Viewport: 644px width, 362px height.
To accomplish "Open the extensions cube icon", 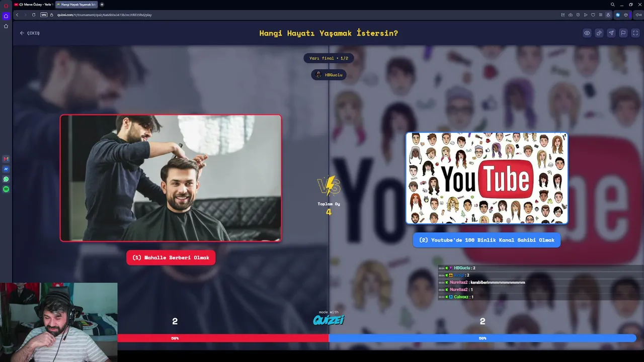I will tap(626, 15).
